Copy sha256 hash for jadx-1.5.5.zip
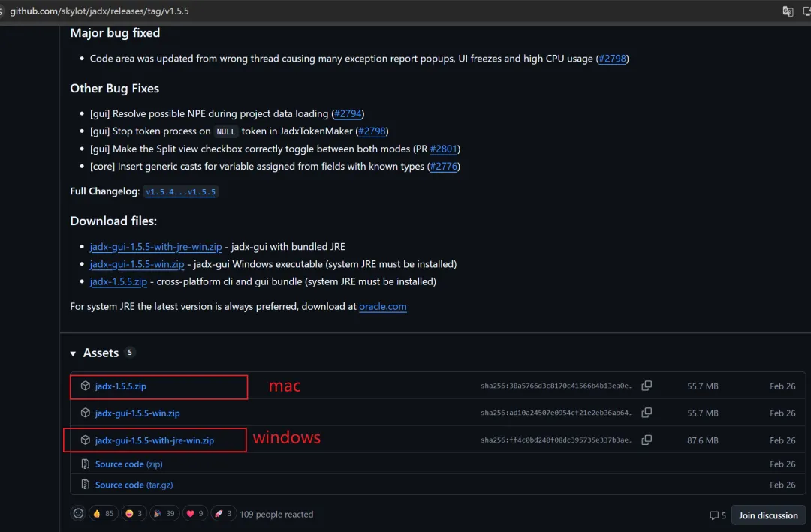This screenshot has width=811, height=532. point(647,386)
